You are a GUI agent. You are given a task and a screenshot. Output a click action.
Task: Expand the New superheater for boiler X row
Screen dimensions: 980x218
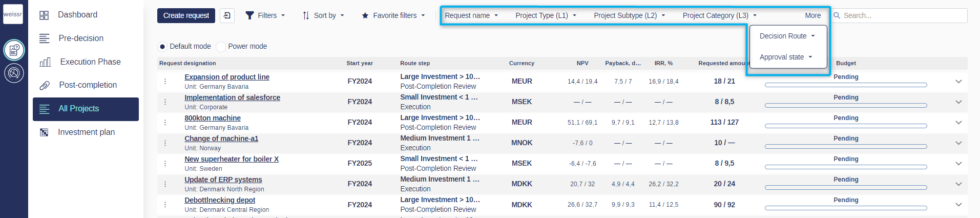(958, 164)
